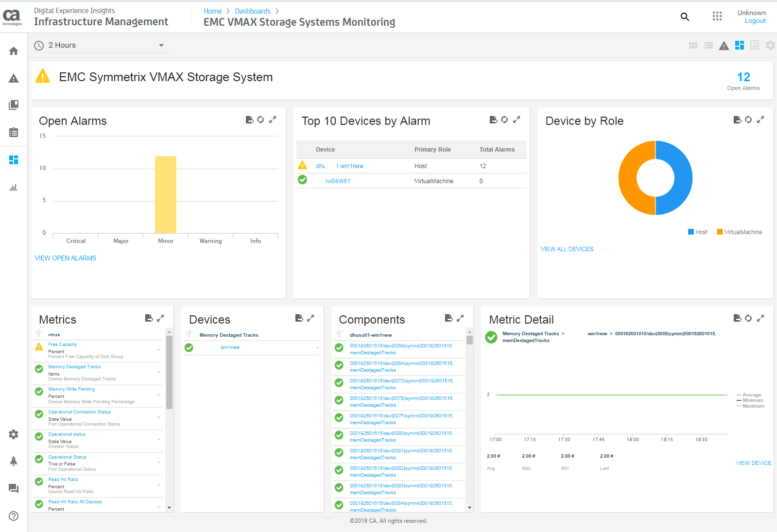
Task: Toggle the Average series legend
Action: coord(749,395)
